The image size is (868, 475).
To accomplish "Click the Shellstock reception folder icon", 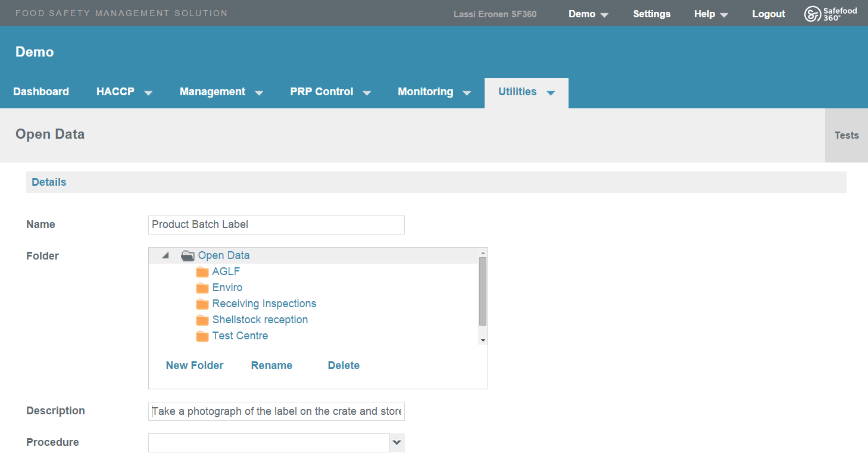I will tap(202, 320).
